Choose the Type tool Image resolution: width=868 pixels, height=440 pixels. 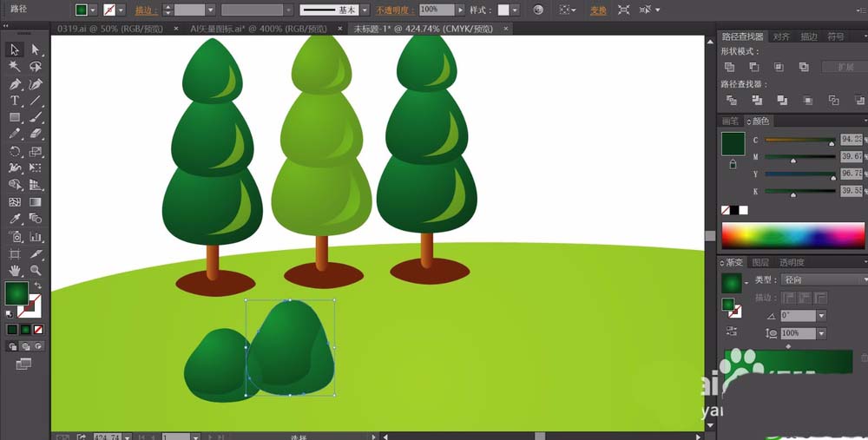(x=15, y=101)
